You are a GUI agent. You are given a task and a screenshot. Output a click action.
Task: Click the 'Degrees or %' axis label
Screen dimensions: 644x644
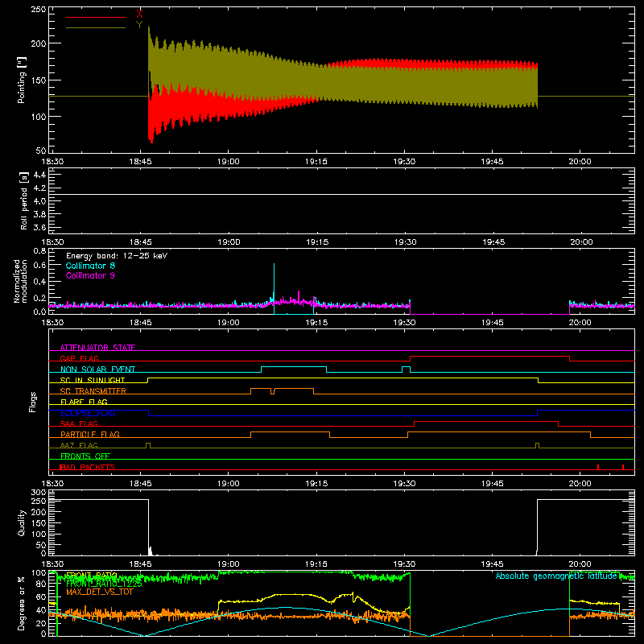(x=22, y=603)
